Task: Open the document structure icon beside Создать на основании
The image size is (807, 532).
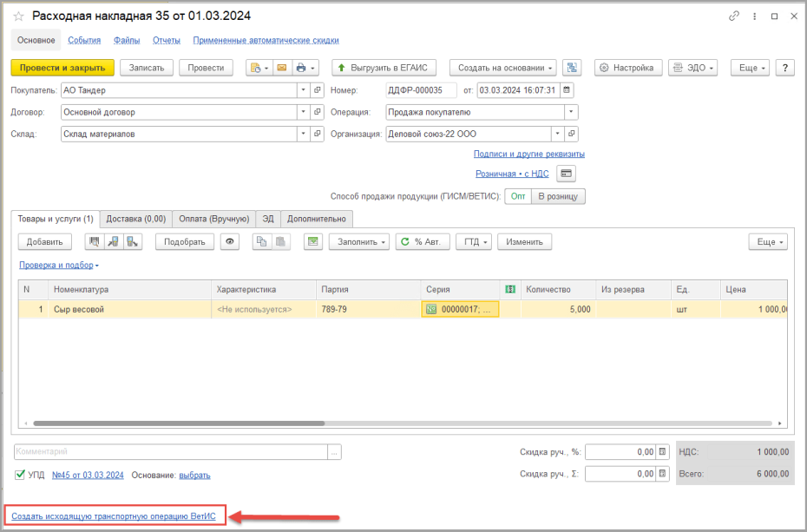Action: [572, 68]
